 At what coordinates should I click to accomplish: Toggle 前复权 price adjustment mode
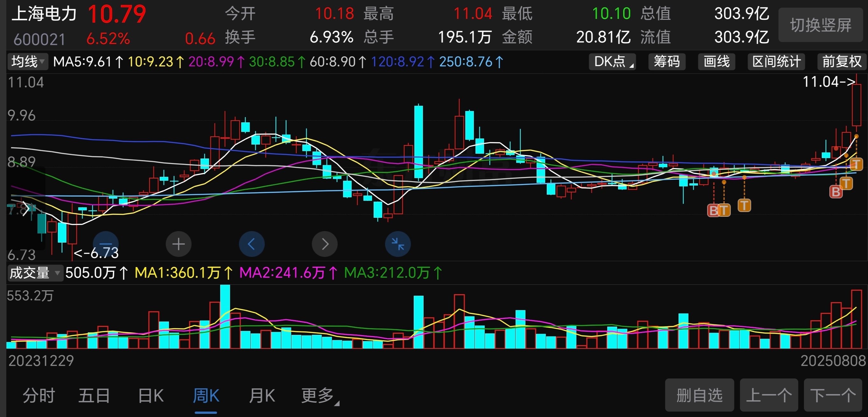tap(841, 61)
